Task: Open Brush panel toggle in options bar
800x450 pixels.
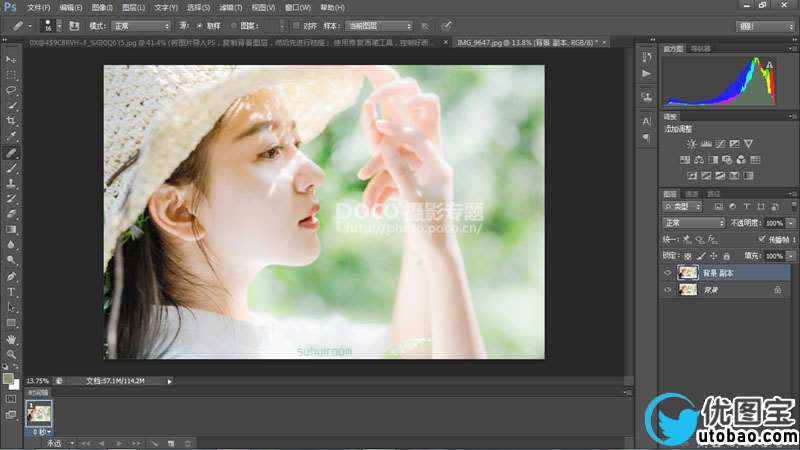Action: pos(74,26)
